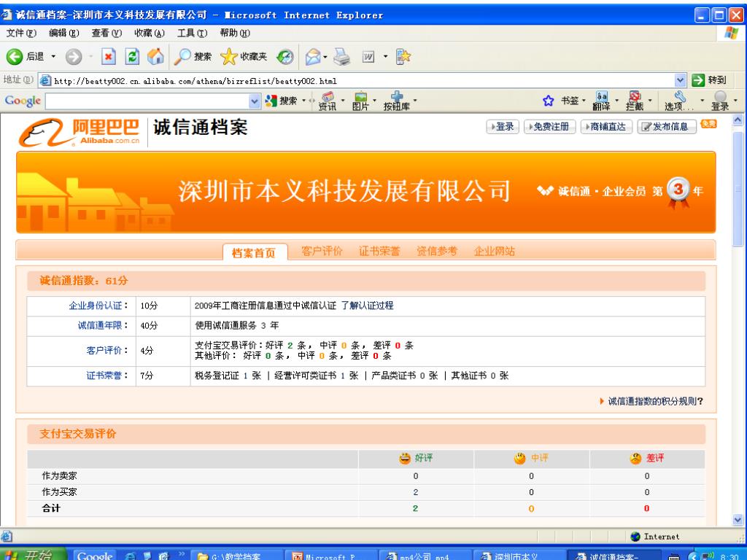The height and width of the screenshot is (560, 747).
Task: Open Google toolbar 选项 options wrench
Action: 679,101
